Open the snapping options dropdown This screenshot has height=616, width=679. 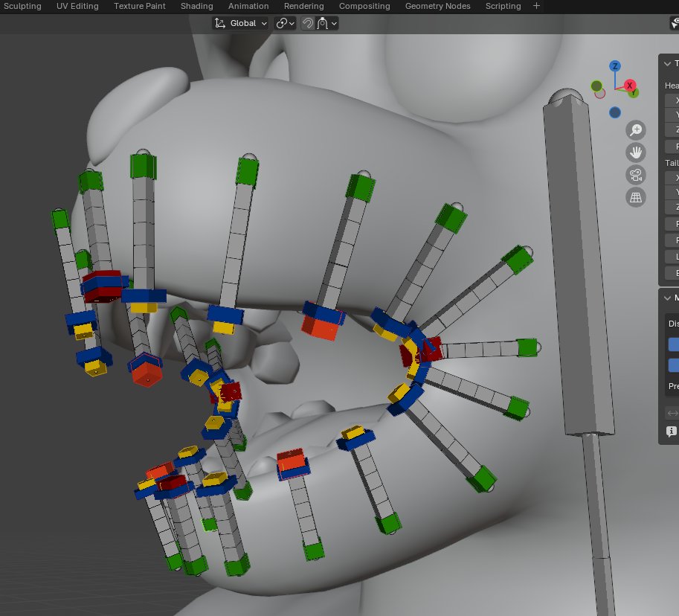pyautogui.click(x=327, y=23)
